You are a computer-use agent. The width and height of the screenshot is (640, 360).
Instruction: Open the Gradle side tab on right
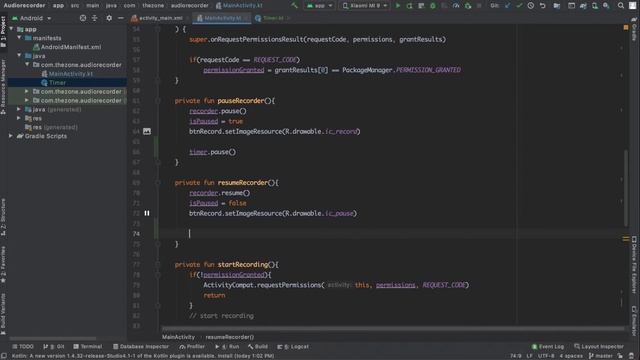coord(634,30)
